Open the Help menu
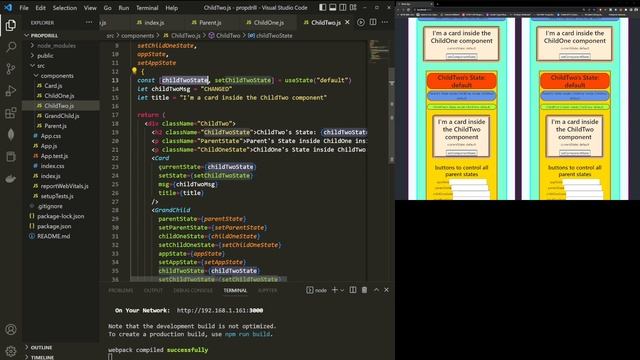Viewport: 640px width, 360px height. (x=171, y=8)
